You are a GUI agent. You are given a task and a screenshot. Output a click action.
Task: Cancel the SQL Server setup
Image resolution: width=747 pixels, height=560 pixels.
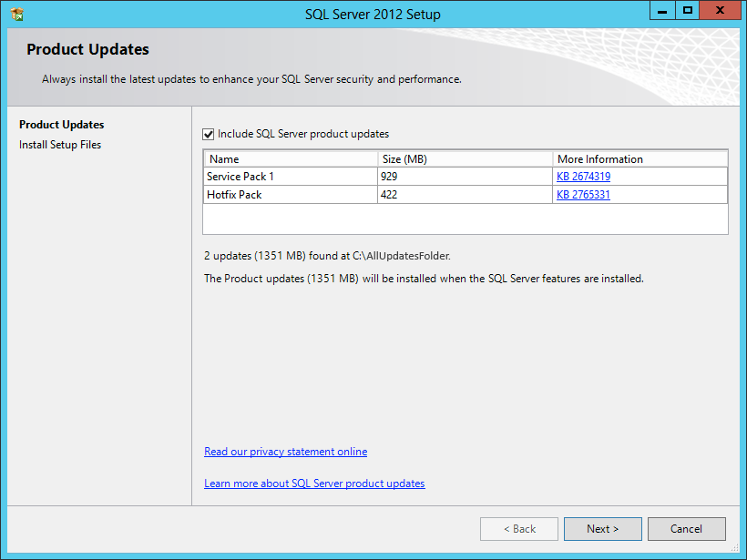pyautogui.click(x=686, y=528)
